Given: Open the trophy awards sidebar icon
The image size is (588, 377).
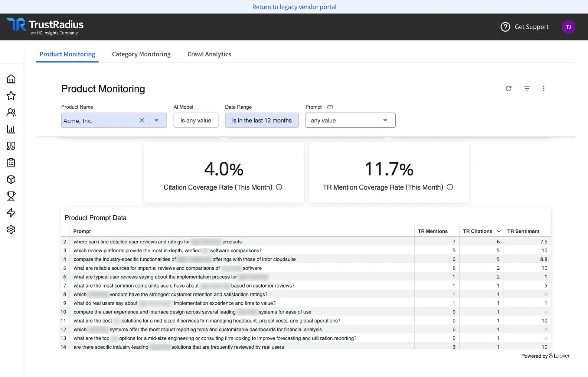Looking at the screenshot, I should (x=11, y=196).
